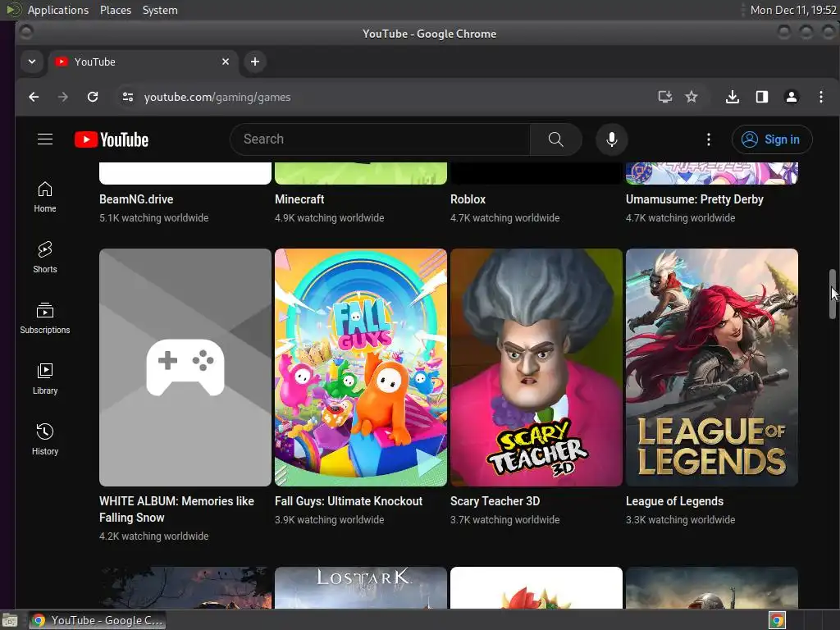Select the YouTube browser tab
This screenshot has height=630, width=840.
(x=143, y=62)
